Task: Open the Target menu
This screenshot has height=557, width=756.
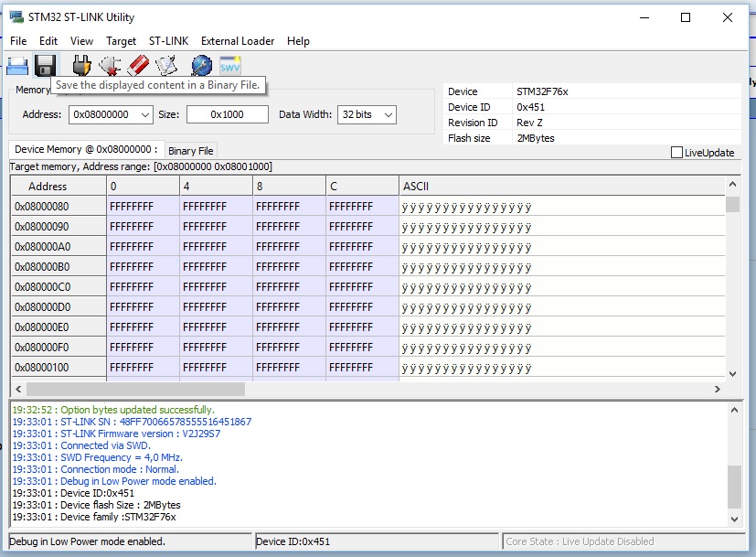Action: click(121, 41)
